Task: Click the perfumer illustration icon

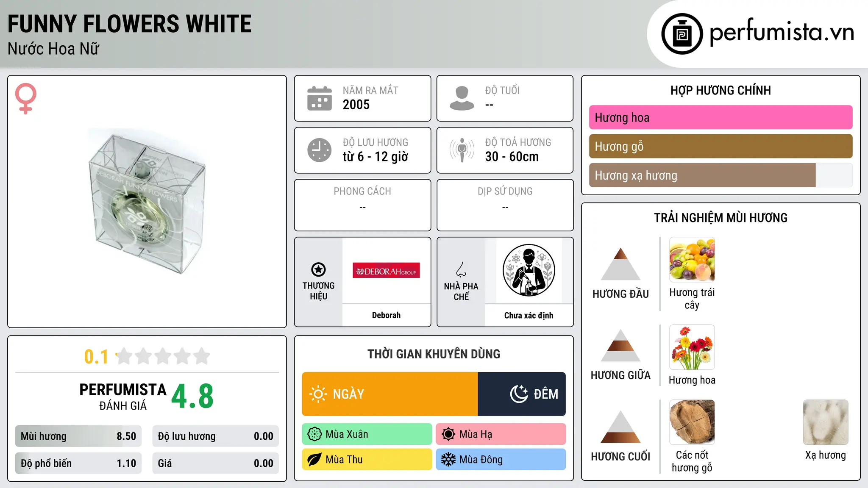Action: point(529,270)
